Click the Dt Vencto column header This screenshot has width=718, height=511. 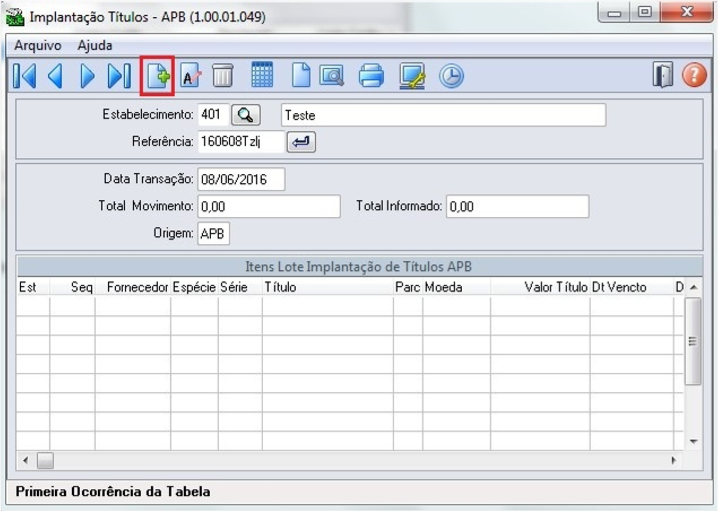(x=631, y=288)
